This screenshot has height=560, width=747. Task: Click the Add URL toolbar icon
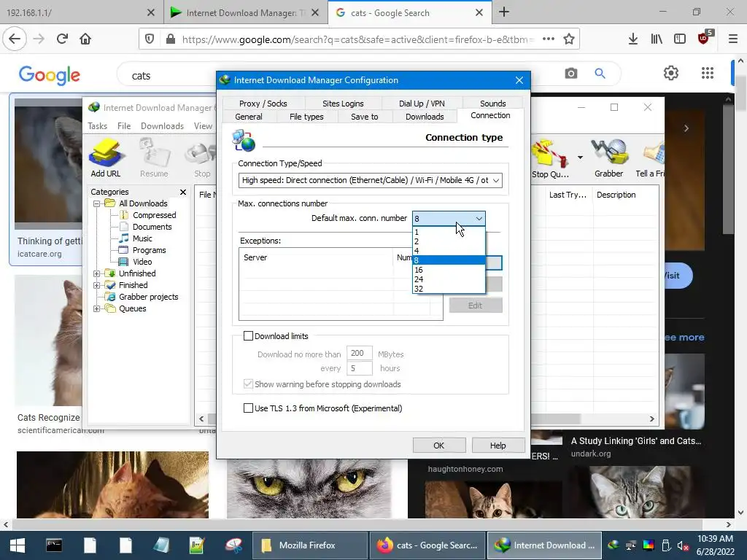(106, 158)
